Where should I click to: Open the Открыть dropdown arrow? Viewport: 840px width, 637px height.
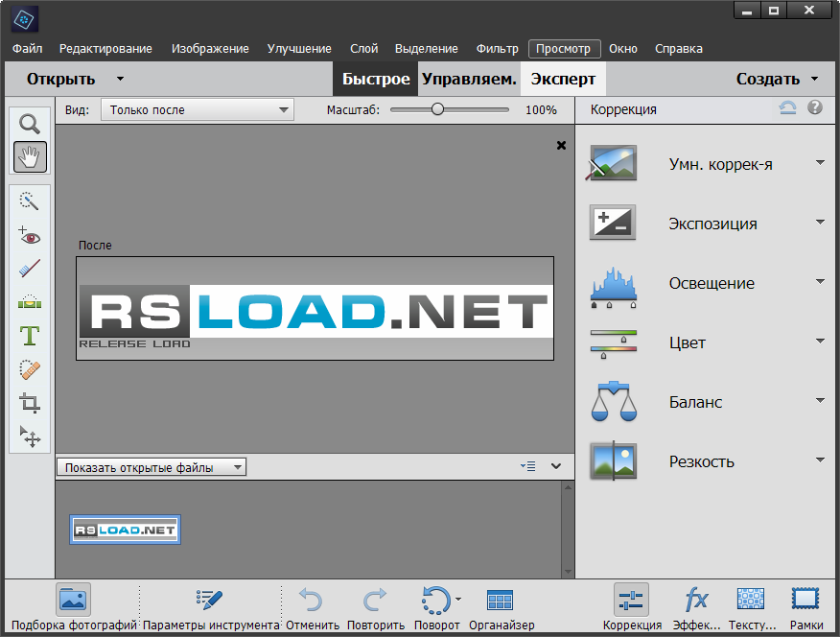coord(120,79)
